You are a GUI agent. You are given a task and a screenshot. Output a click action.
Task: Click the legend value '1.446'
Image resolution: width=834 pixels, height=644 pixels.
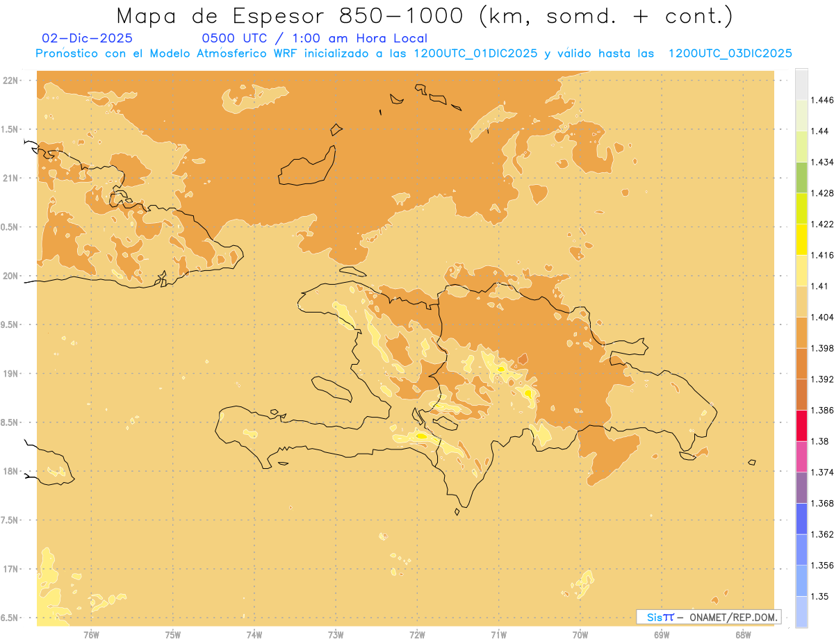[822, 100]
